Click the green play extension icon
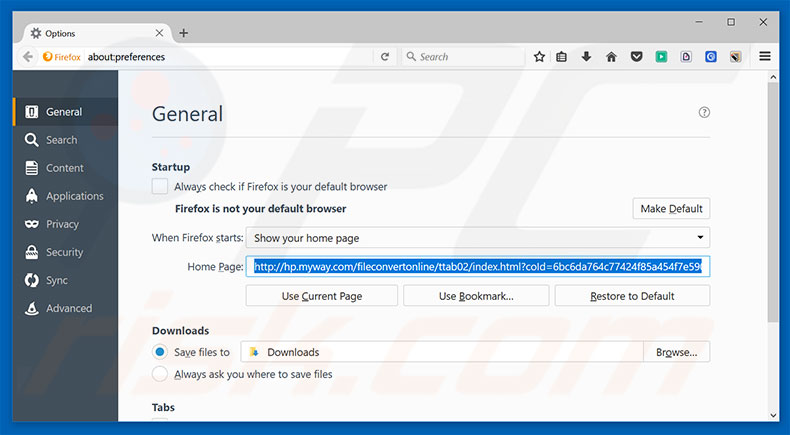Viewport: 790px width, 435px height. click(x=661, y=57)
